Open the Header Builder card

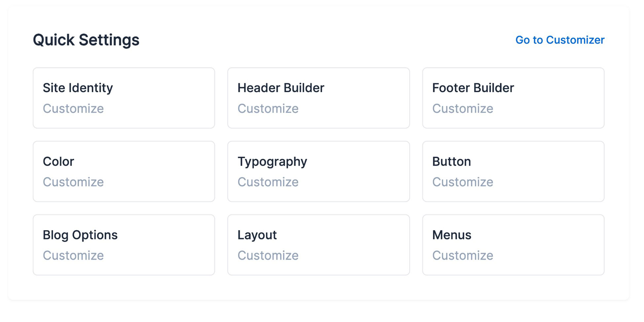click(x=319, y=98)
